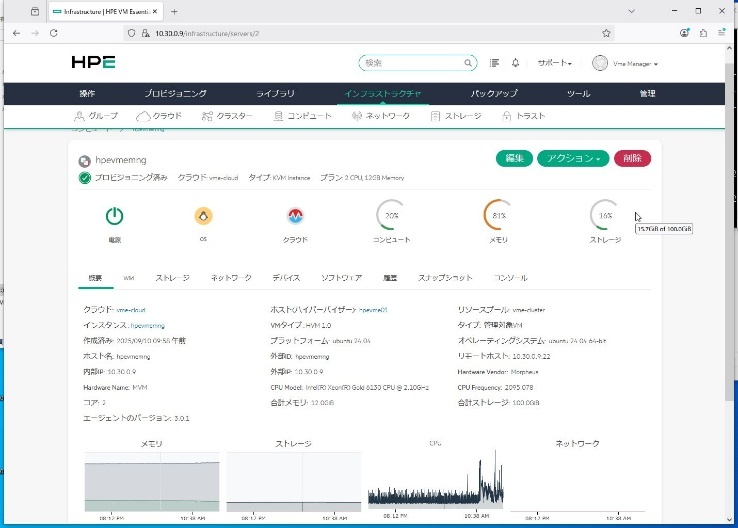Click the cloud type icon above クラウド

point(295,216)
